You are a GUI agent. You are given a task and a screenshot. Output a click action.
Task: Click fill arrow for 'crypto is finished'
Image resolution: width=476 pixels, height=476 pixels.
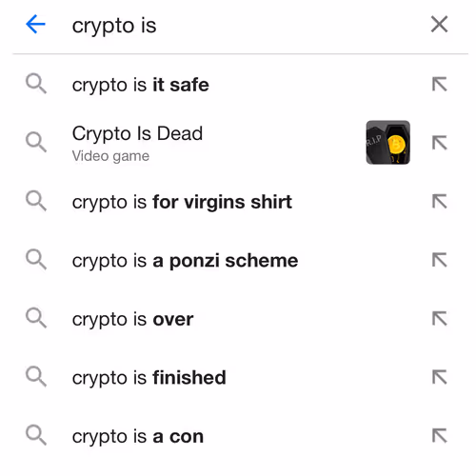tap(440, 377)
